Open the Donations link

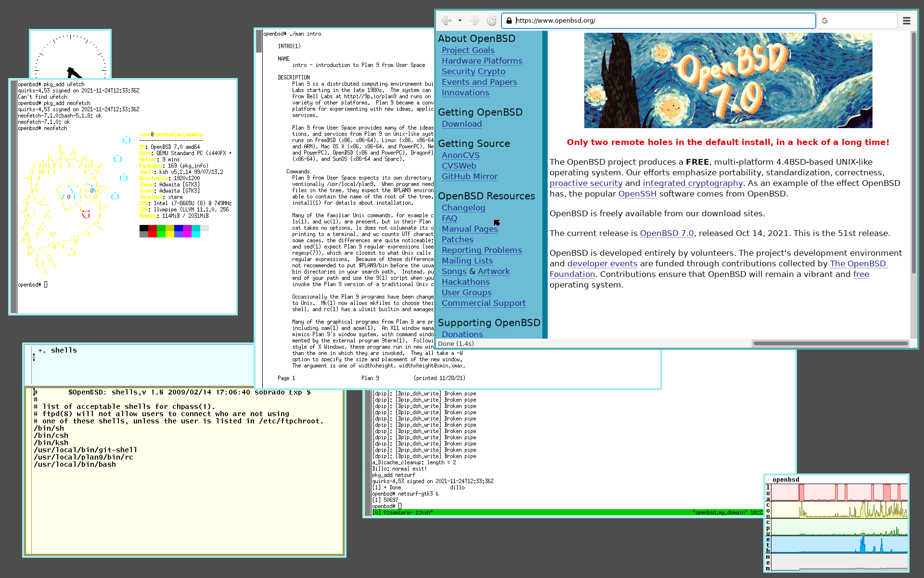pos(462,334)
